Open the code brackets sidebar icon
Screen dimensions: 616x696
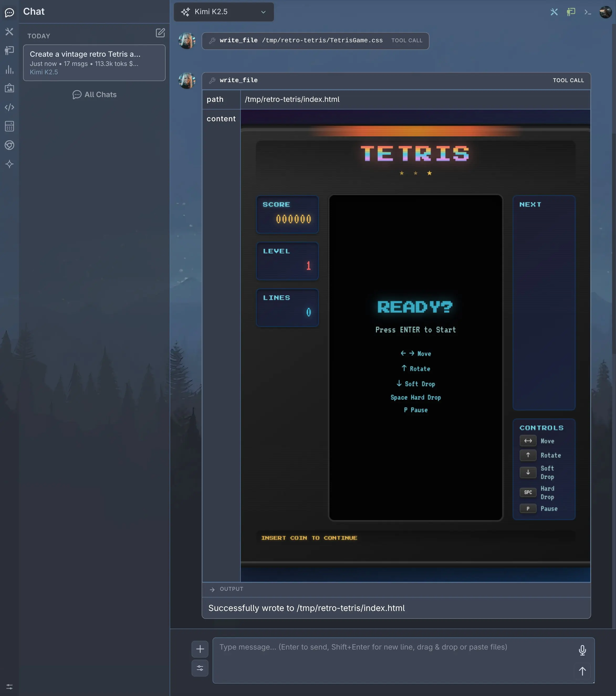(x=9, y=107)
